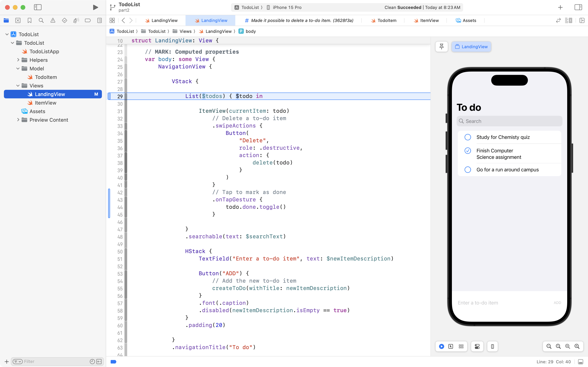Click the Run play button in toolbar
The image size is (588, 367).
(x=95, y=7)
